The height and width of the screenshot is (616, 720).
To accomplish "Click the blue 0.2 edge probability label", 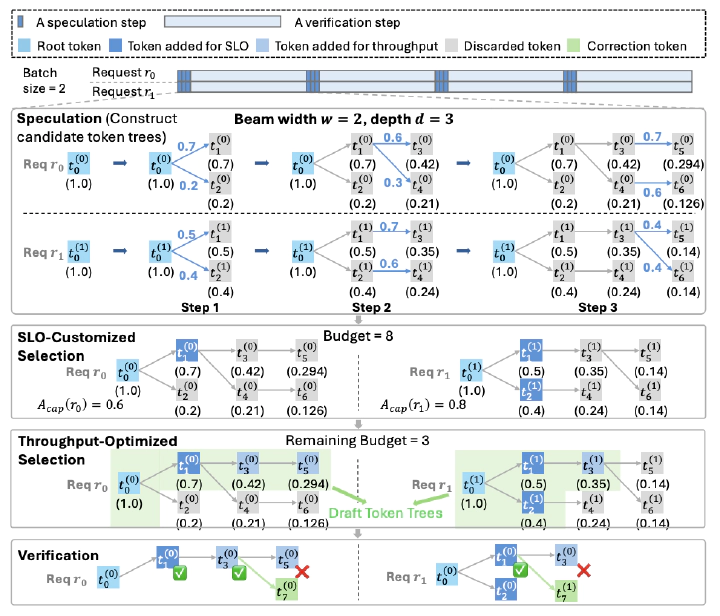I will click(189, 185).
